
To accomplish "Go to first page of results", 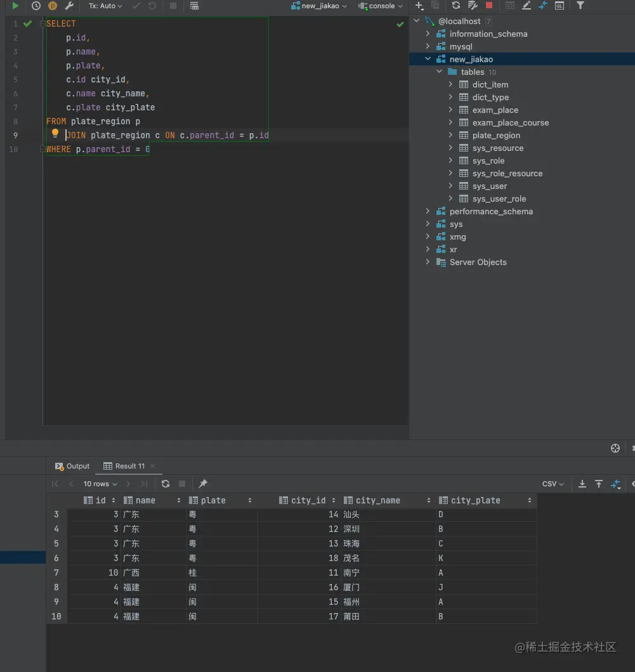I will click(55, 484).
